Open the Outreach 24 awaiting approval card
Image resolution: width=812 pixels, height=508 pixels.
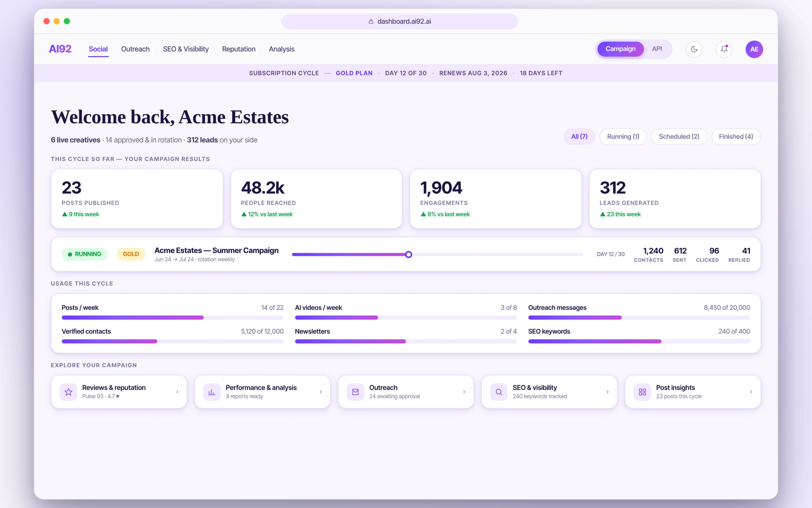click(406, 392)
